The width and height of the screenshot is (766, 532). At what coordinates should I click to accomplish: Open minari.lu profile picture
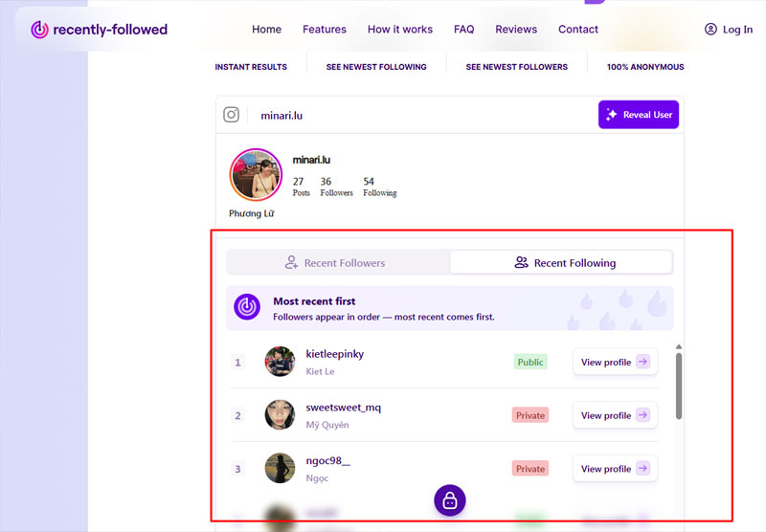pyautogui.click(x=256, y=175)
